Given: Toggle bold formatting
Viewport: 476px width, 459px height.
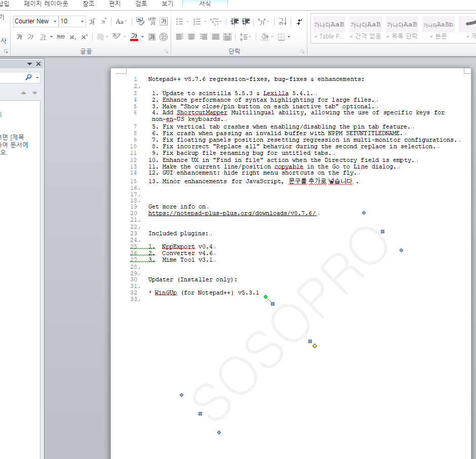Looking at the screenshot, I should click(x=19, y=37).
